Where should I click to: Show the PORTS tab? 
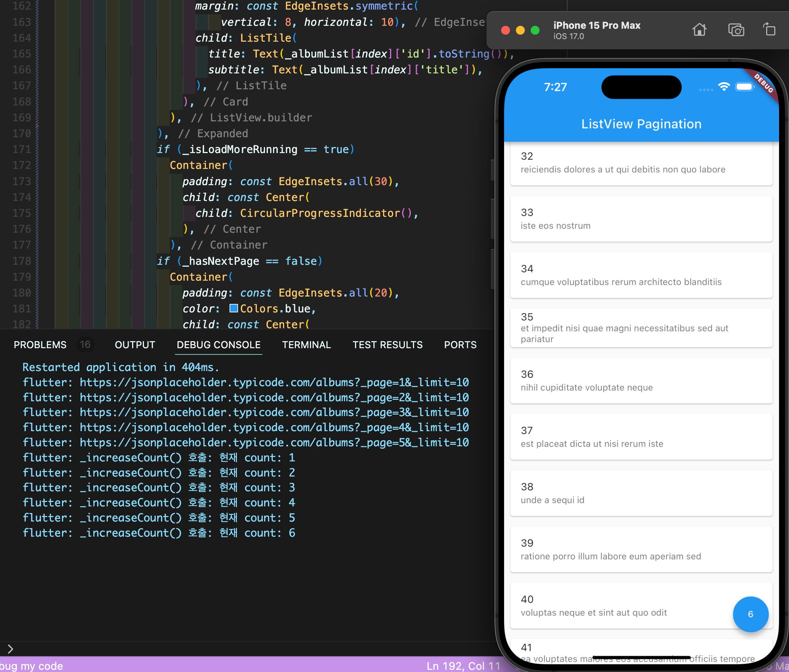(x=460, y=345)
